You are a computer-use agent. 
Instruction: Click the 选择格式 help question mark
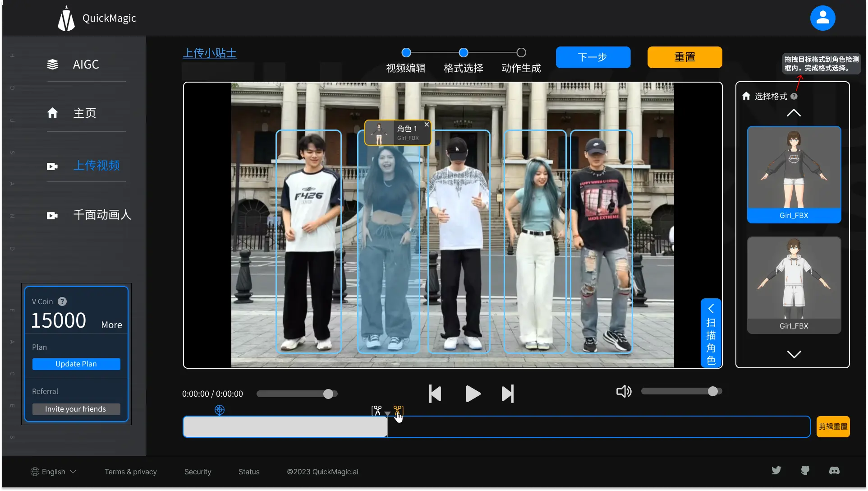(794, 96)
